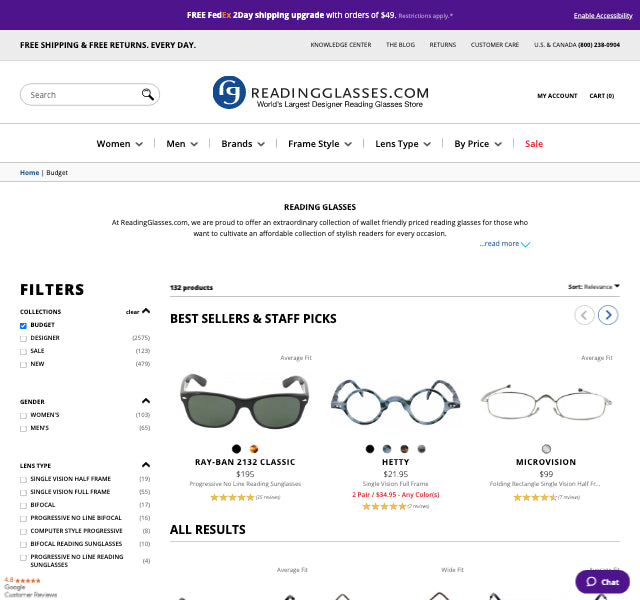This screenshot has height=600, width=640.
Task: Collapse the Lens Type filter section
Action: (146, 465)
